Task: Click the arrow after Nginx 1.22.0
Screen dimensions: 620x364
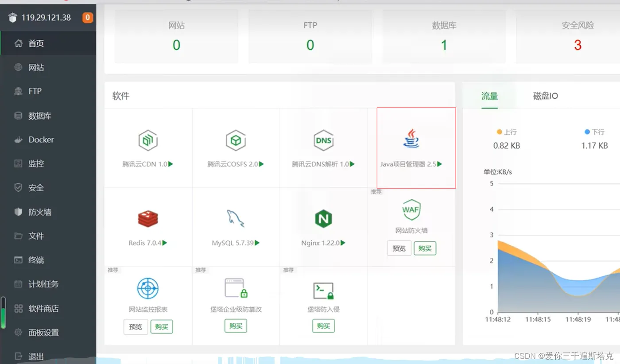Action: [x=343, y=243]
